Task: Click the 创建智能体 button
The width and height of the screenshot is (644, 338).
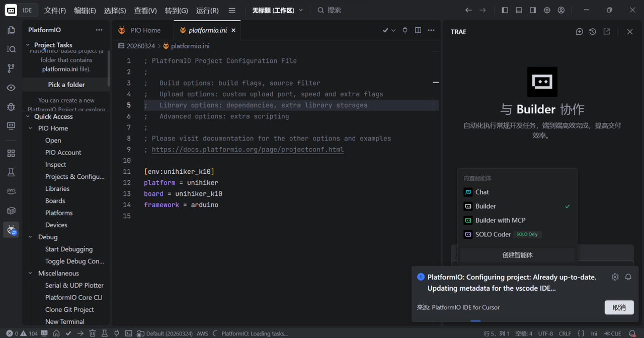Action: point(517,255)
